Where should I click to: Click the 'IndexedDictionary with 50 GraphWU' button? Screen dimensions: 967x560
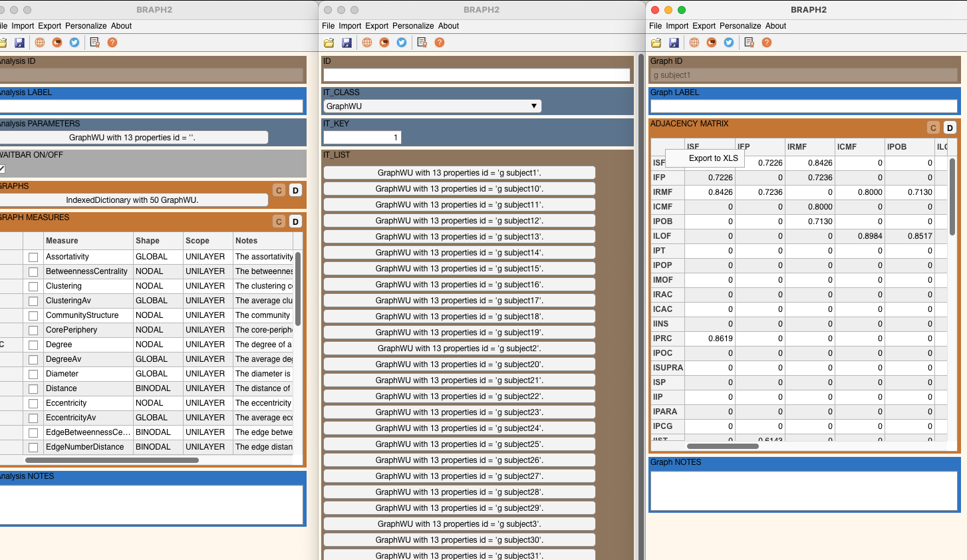132,200
